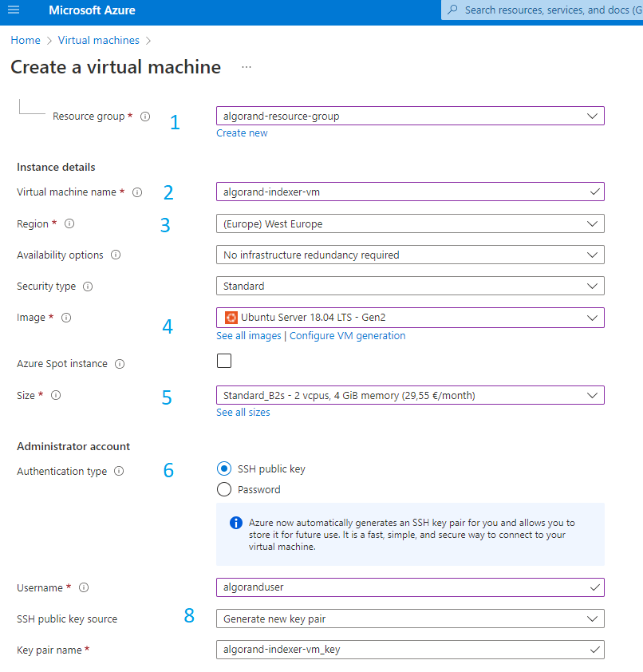Click into the Username field
Viewport: 643px width, 672px height.
click(x=410, y=587)
